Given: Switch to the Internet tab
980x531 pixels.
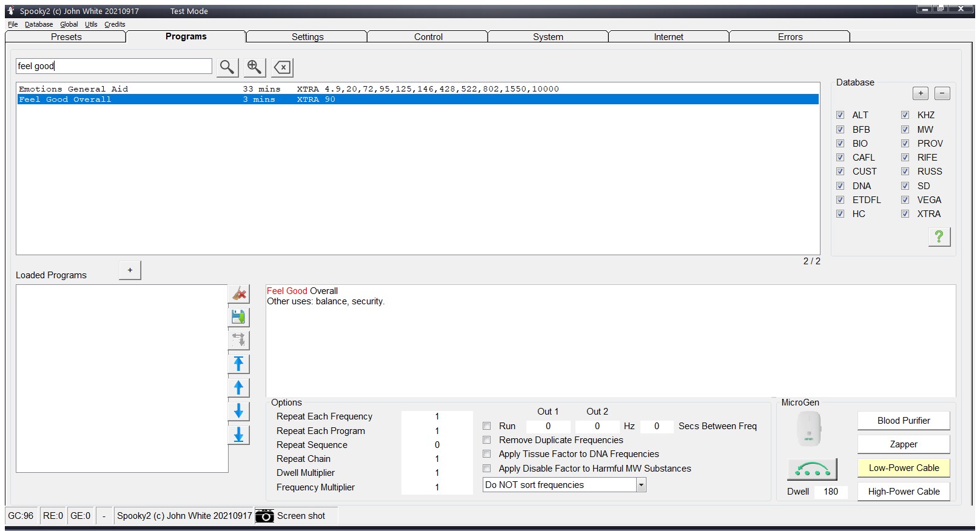Looking at the screenshot, I should pos(668,37).
